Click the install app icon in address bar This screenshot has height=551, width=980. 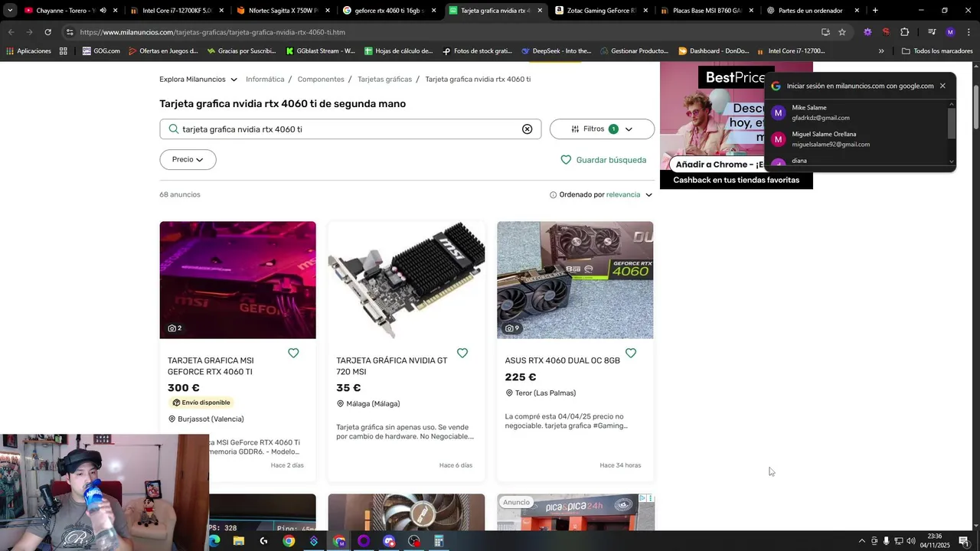click(x=825, y=32)
